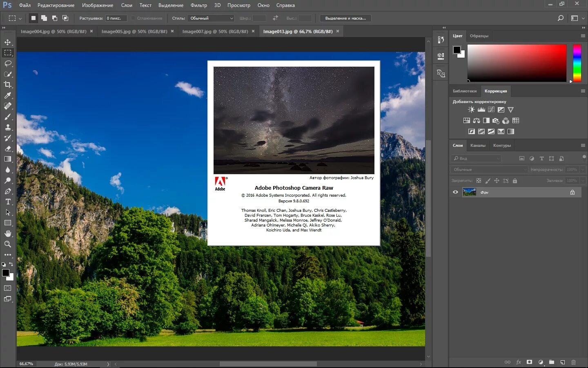This screenshot has width=588, height=368.
Task: Select the Eyedropper tool
Action: [8, 95]
